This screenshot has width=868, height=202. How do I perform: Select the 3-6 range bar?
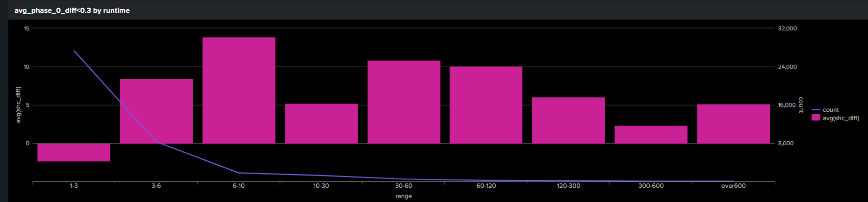pos(156,111)
